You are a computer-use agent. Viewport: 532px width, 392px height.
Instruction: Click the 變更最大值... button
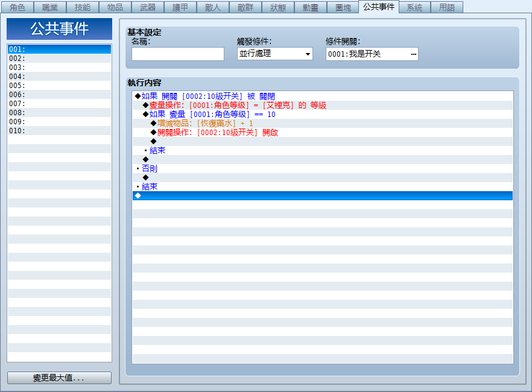[x=59, y=378]
